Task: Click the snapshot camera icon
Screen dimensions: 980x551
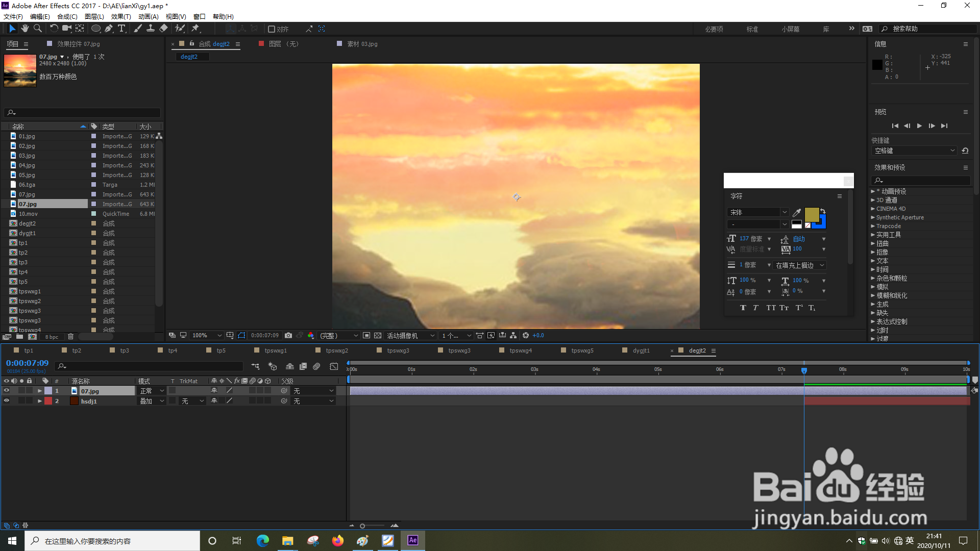Action: pos(288,335)
